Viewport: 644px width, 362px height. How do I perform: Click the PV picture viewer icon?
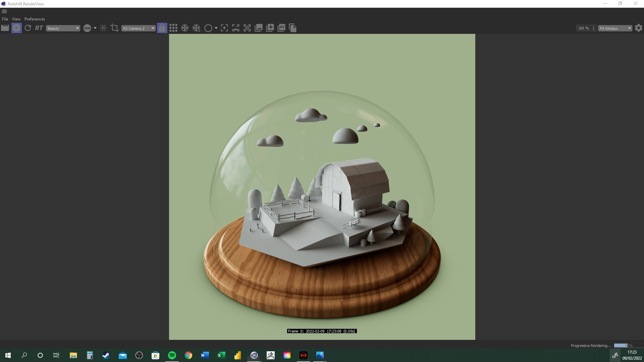click(x=281, y=28)
